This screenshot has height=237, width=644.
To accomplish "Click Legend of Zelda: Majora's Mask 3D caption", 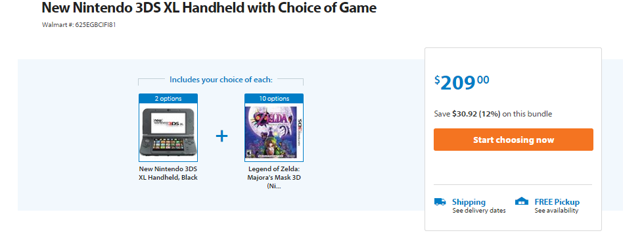I will pos(274,177).
